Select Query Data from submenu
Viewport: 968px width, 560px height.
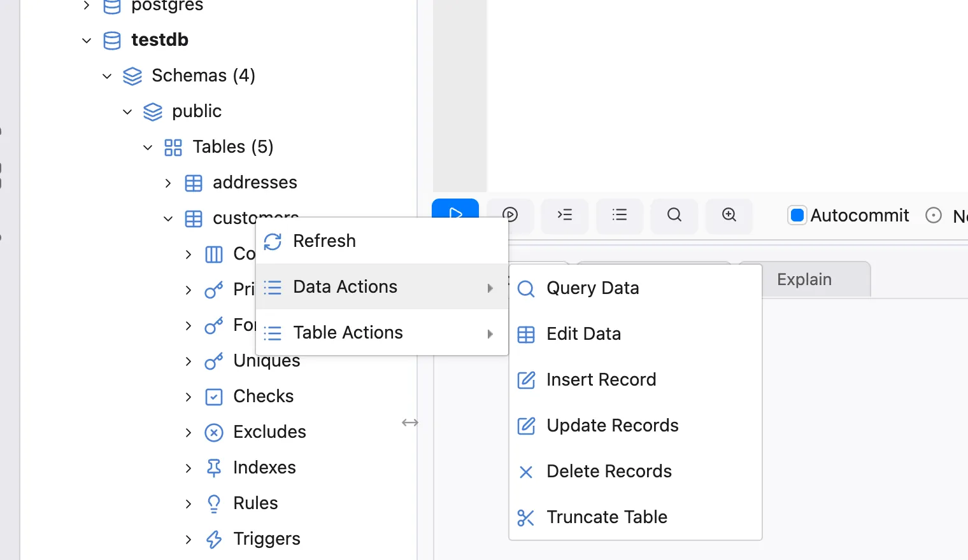click(x=636, y=288)
